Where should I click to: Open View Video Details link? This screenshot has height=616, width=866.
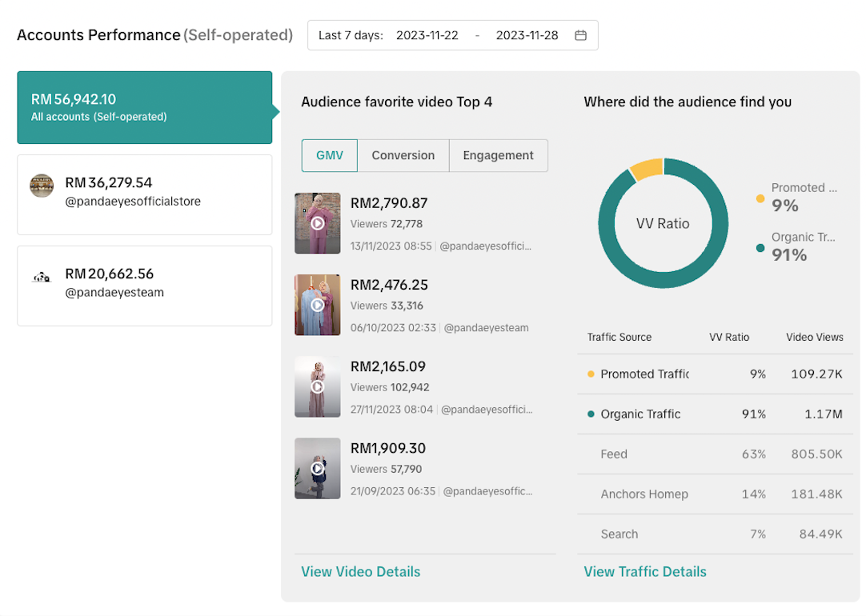360,571
